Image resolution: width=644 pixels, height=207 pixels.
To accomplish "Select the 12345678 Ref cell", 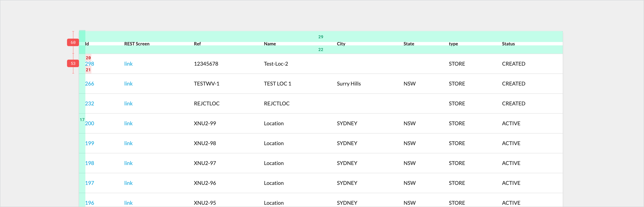I will pos(206,64).
